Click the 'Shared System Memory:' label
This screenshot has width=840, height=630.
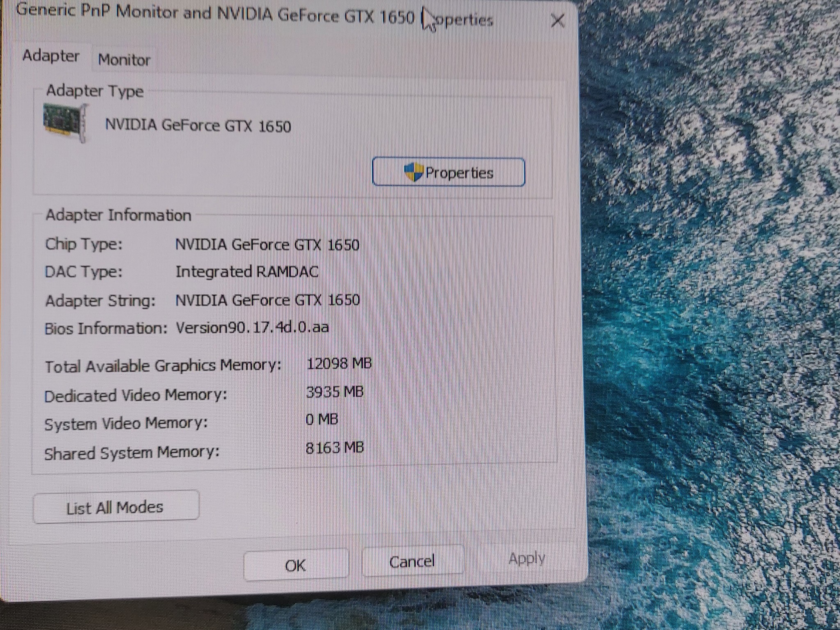[132, 453]
